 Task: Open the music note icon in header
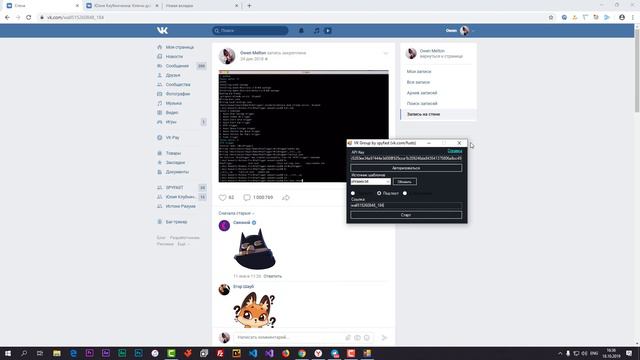(x=316, y=31)
